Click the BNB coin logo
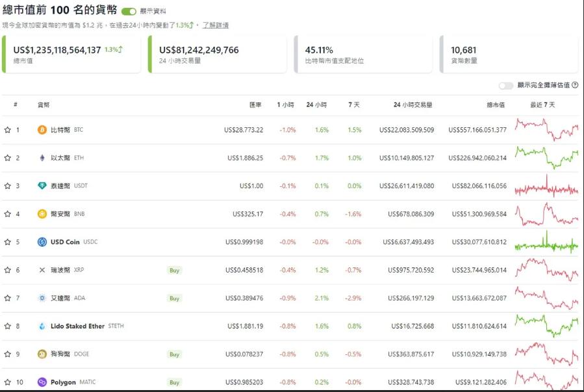This screenshot has width=584, height=392. 42,214
